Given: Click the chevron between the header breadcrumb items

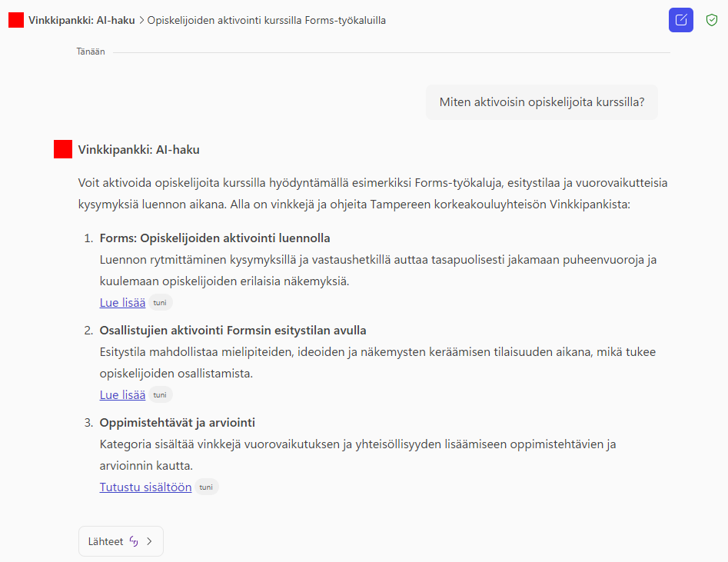Looking at the screenshot, I should [x=141, y=21].
